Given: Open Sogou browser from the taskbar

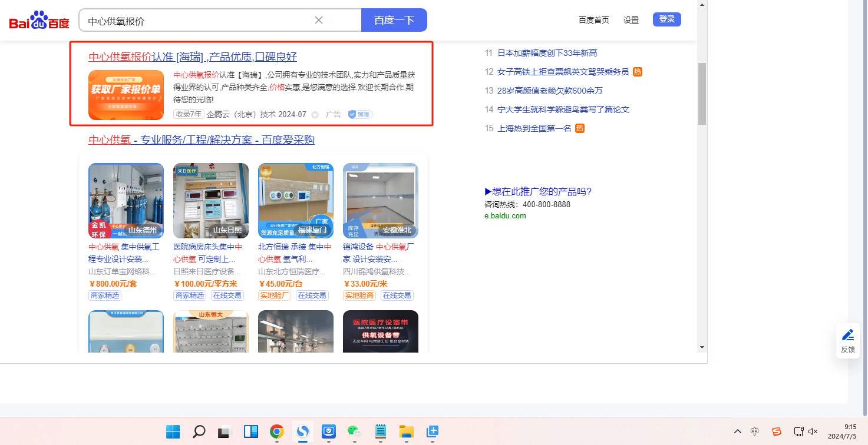Looking at the screenshot, I should 302,431.
